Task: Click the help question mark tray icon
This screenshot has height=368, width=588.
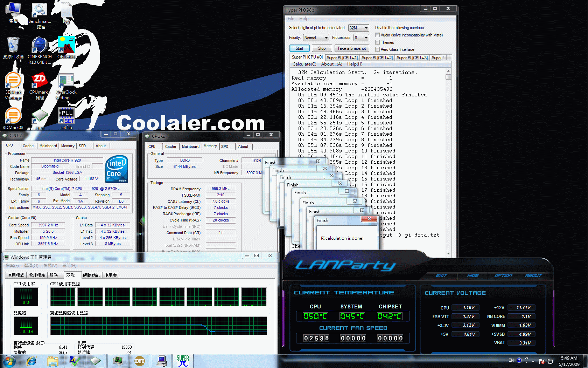Action: [x=519, y=360]
